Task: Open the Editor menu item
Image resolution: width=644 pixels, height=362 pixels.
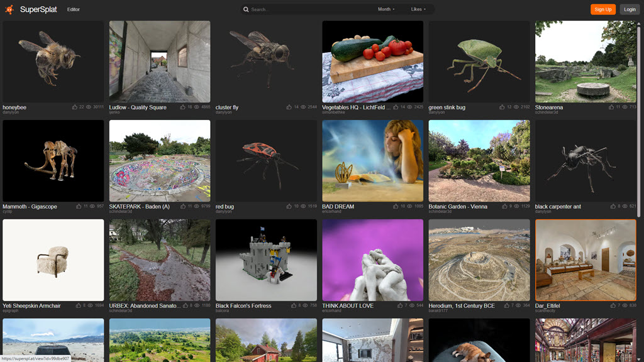Action: tap(74, 9)
